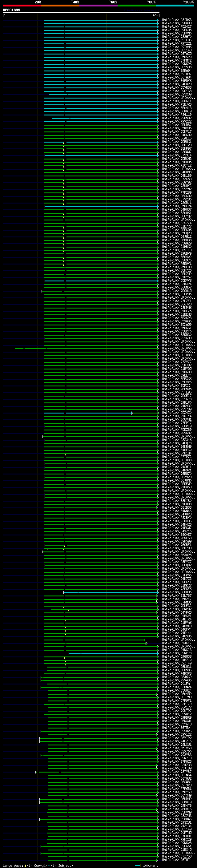This screenshot has width=197, height=868.
Task: Click the UniRef100_C3Z346 label
Action: pos(177,440)
